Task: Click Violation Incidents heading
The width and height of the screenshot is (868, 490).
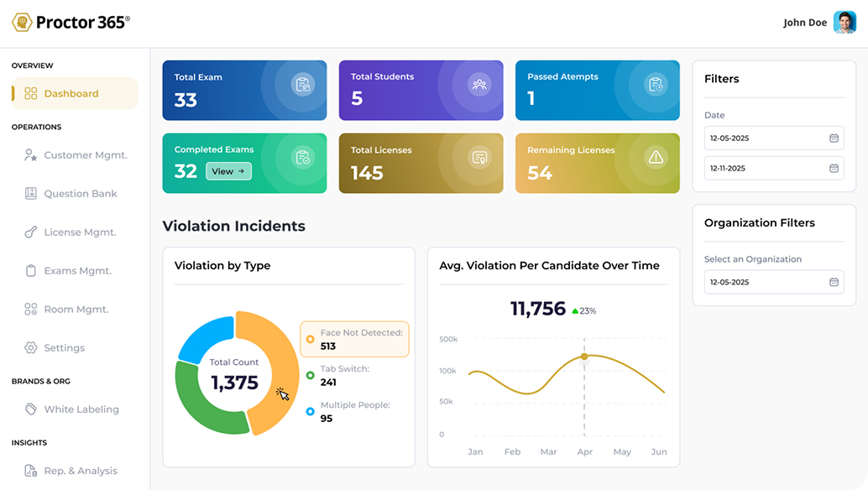Action: tap(233, 227)
